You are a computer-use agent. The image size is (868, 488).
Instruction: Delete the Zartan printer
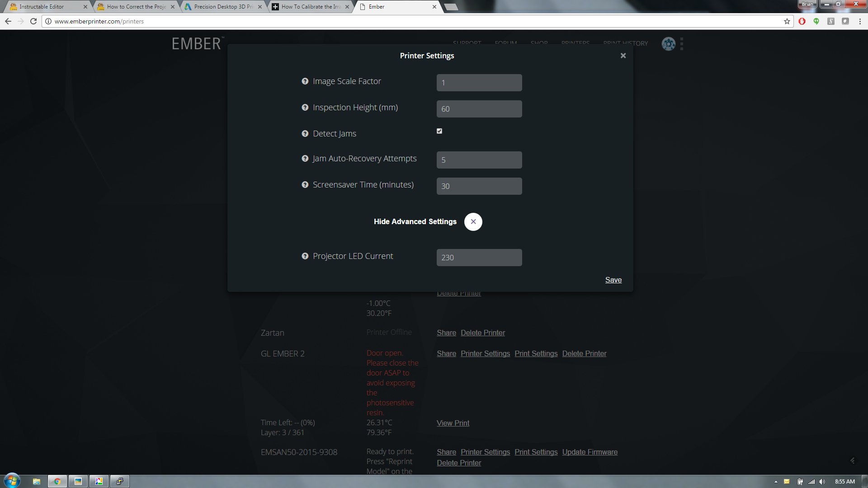pyautogui.click(x=483, y=333)
